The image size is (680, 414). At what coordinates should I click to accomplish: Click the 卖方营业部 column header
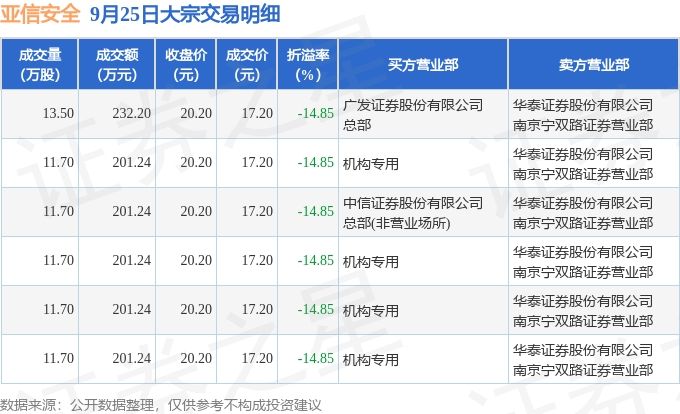(x=593, y=65)
